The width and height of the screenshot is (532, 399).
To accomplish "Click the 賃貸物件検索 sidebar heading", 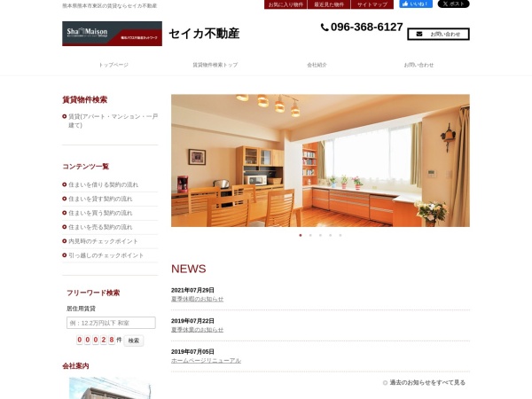I will (x=85, y=100).
